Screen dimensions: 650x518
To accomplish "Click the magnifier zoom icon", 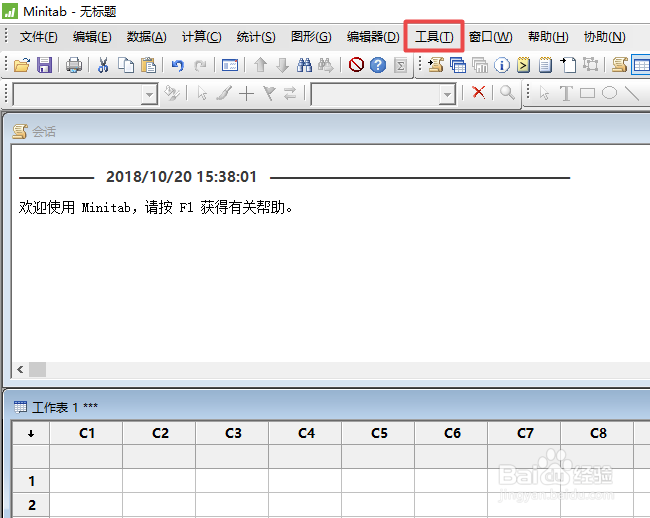I will (507, 92).
